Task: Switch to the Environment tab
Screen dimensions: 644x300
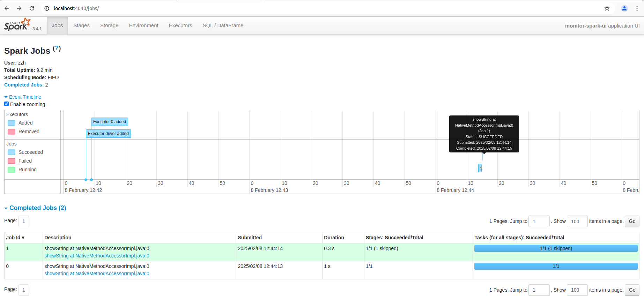Action: 143,25
